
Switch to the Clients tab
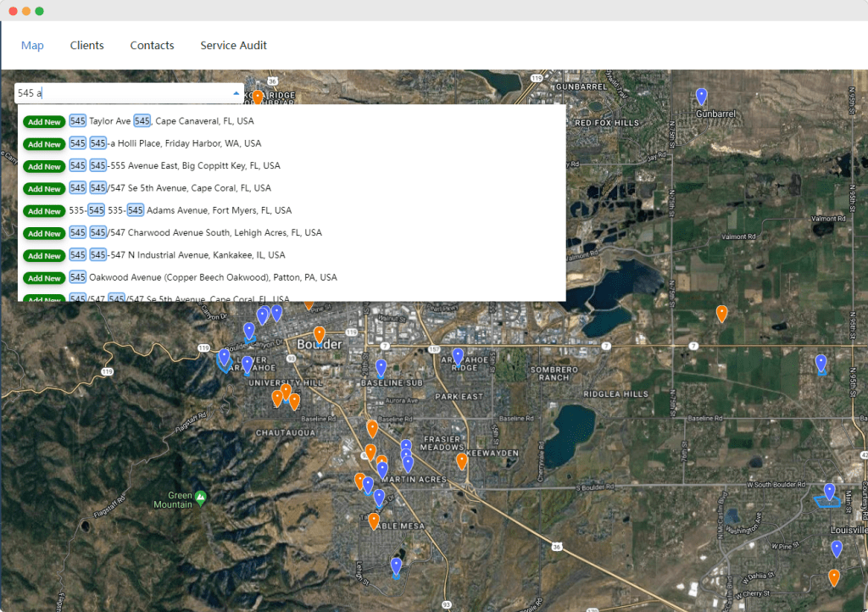click(86, 45)
